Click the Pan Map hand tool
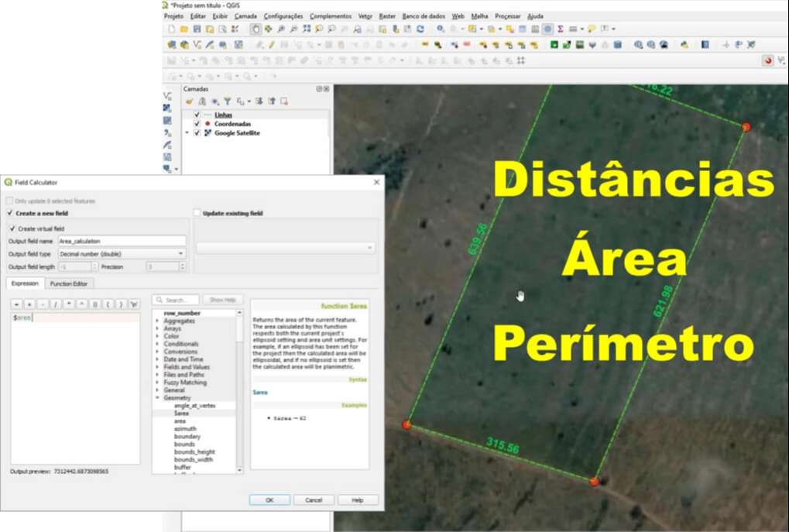 click(256, 29)
